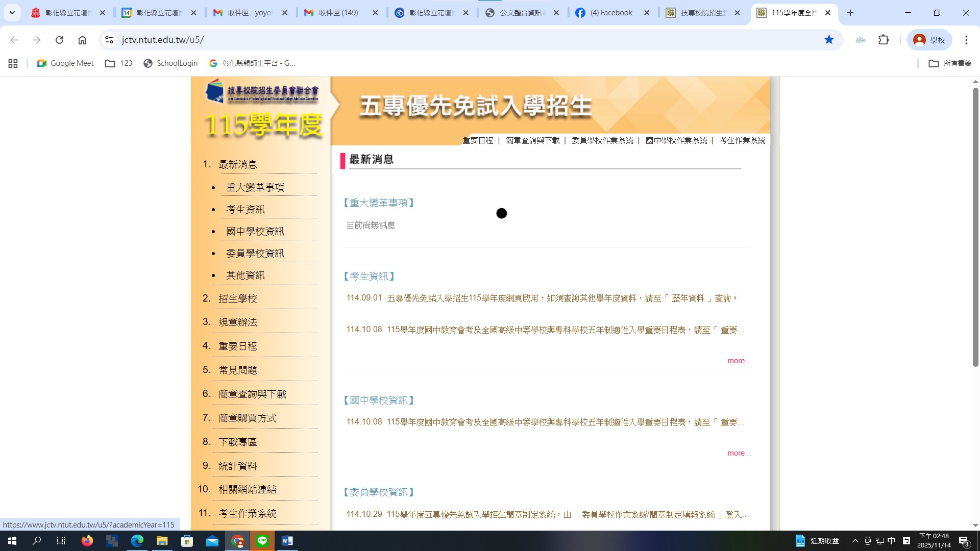Click the page vertical scrollbar thumb

[x=975, y=227]
